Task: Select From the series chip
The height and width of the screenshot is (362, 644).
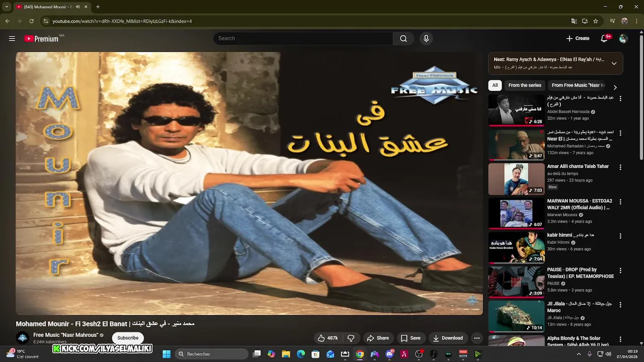Action: click(525, 85)
